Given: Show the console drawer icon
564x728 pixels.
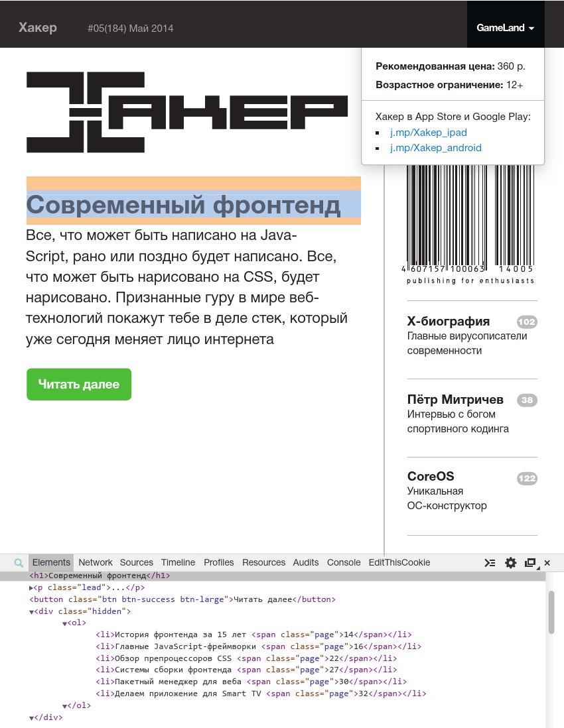Looking at the screenshot, I should tap(490, 563).
